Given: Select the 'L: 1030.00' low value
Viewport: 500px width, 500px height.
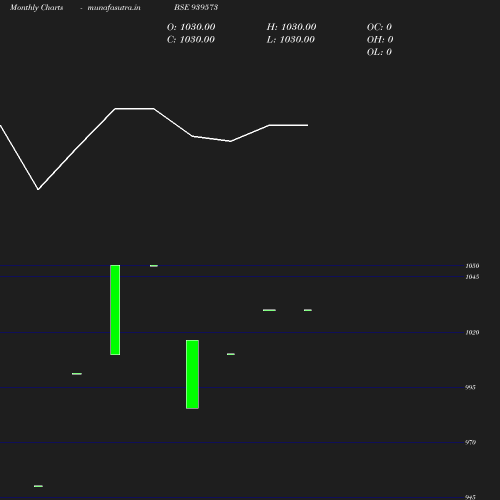Looking at the screenshot, I should click(x=291, y=39).
